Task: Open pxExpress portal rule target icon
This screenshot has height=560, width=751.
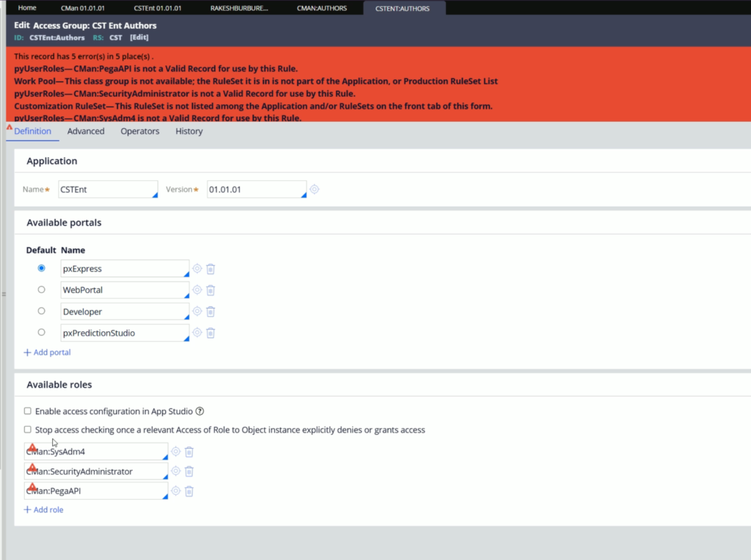Action: tap(197, 268)
